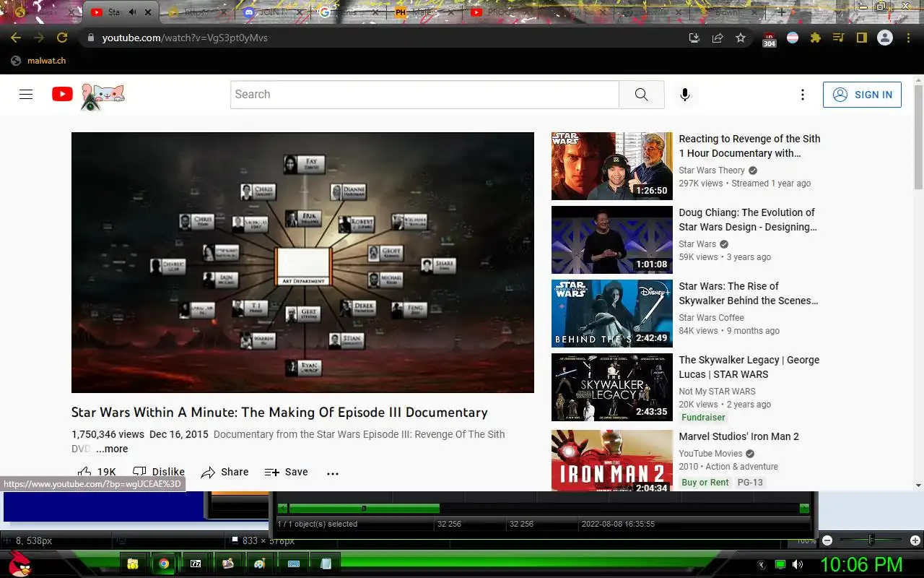Dislike the video
924x578 pixels.
[159, 472]
